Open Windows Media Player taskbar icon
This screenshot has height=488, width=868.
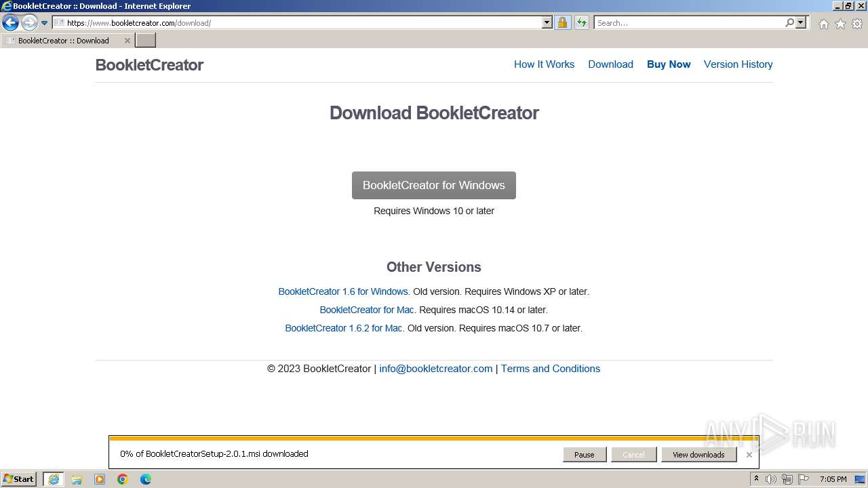click(100, 479)
